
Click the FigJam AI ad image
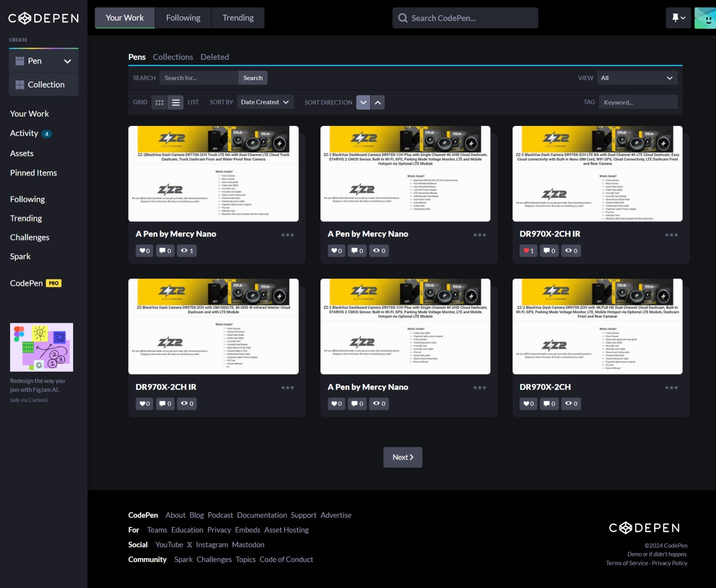click(42, 347)
